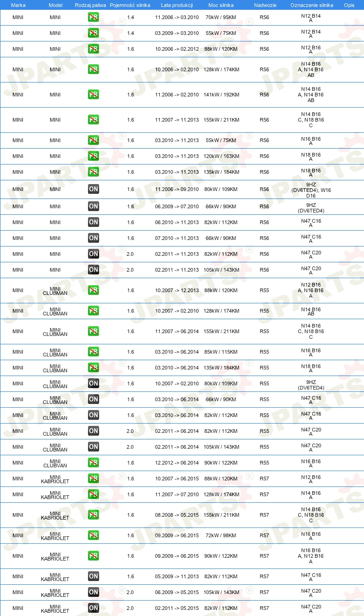Screen dimensions: 364x616
Task: Click petrol icon in 70kW / 95KM row
Action: (94, 17)
